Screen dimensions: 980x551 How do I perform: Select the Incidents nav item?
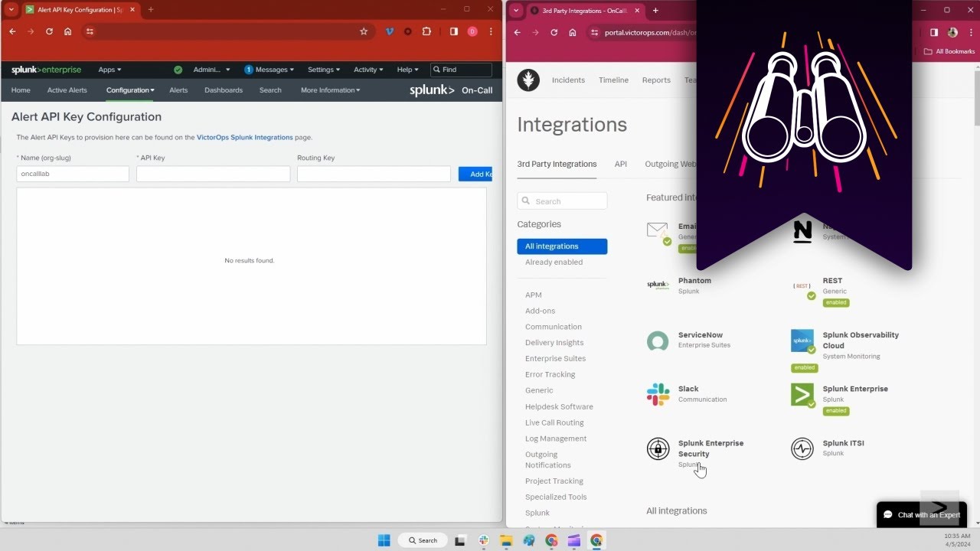[568, 80]
